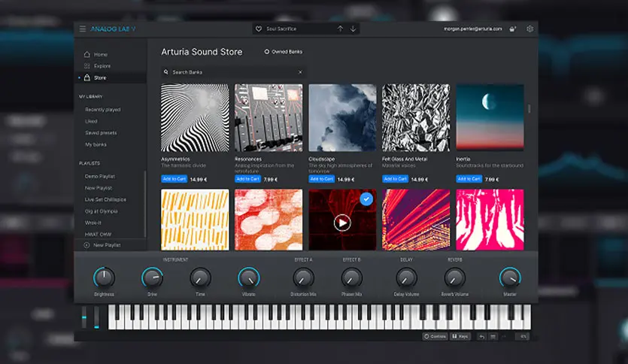This screenshot has width=628, height=364.
Task: Select Explore in the sidebar
Action: (x=102, y=66)
